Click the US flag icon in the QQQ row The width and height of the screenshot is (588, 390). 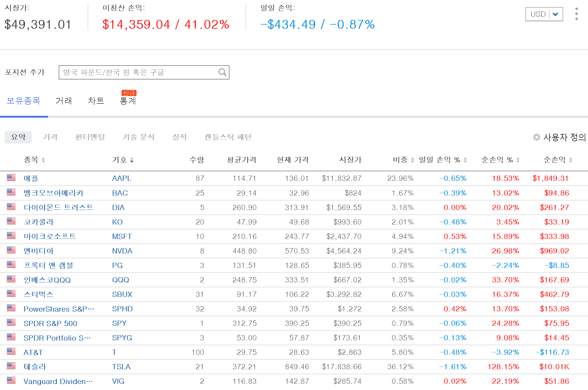coord(11,279)
